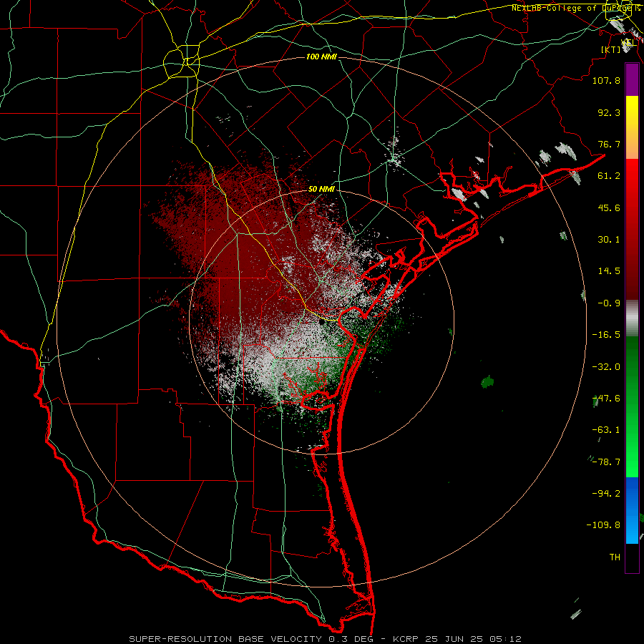Click the yellow highway loop around the city
Screen dimensions: 644x644
pyautogui.click(x=181, y=63)
